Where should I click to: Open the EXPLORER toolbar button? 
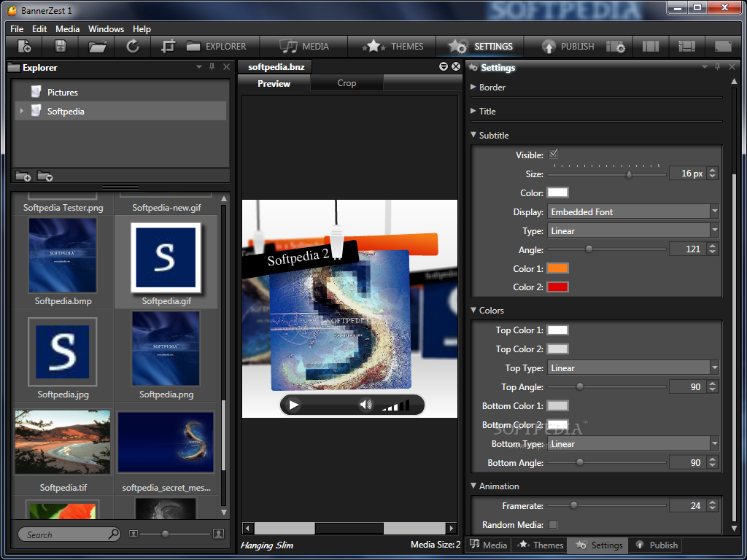tap(216, 46)
